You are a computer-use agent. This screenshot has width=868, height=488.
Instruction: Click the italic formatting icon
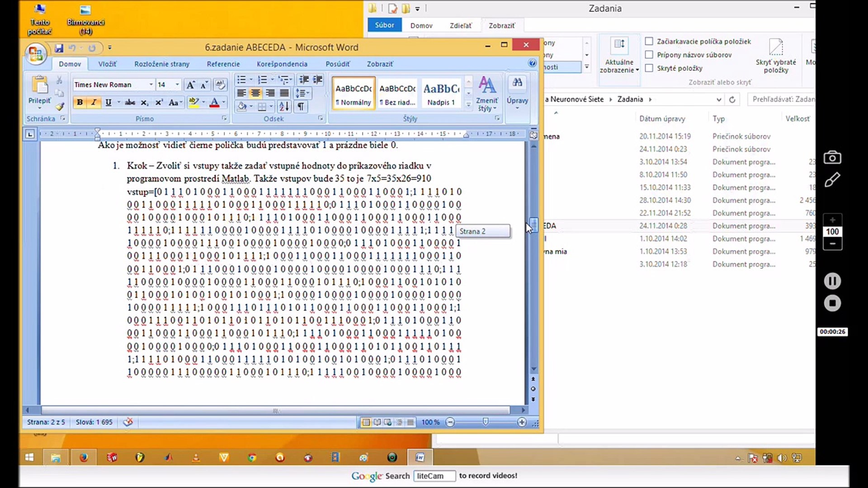[94, 103]
